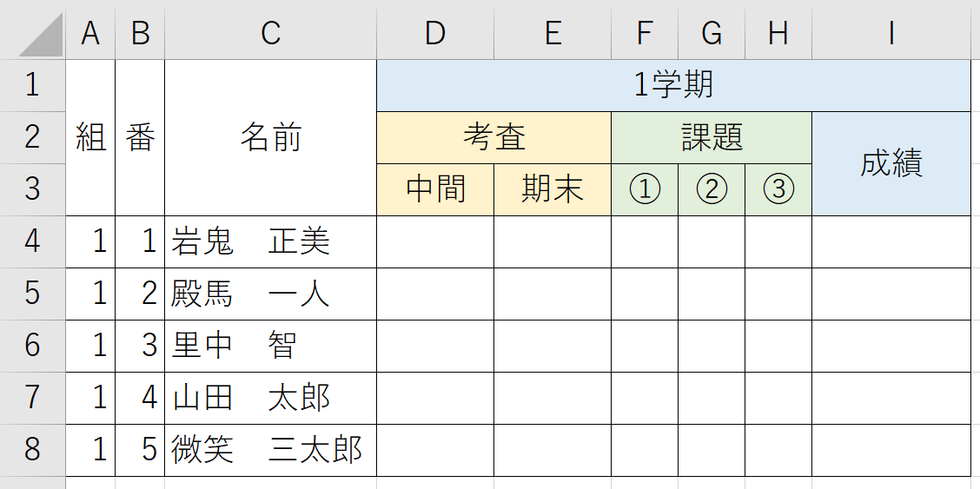This screenshot has width=980, height=489.
Task: Select the name cell 微笑 三太郎
Action: click(x=270, y=451)
